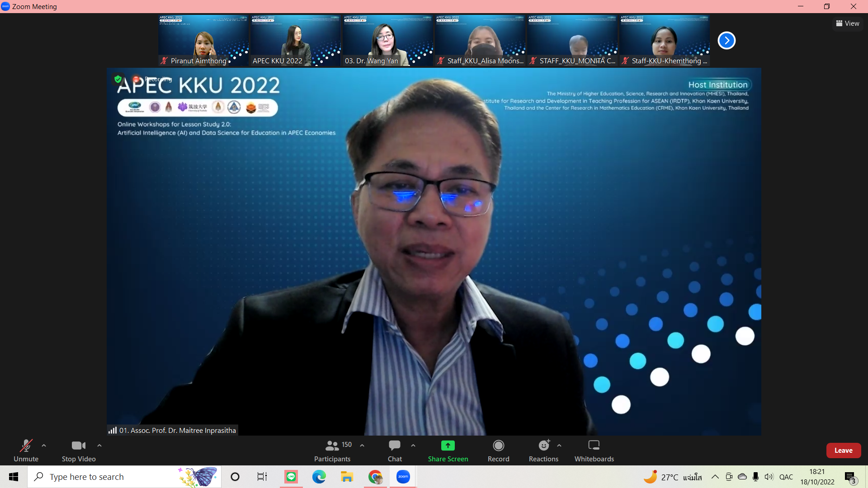Unmute the microphone

(26, 446)
